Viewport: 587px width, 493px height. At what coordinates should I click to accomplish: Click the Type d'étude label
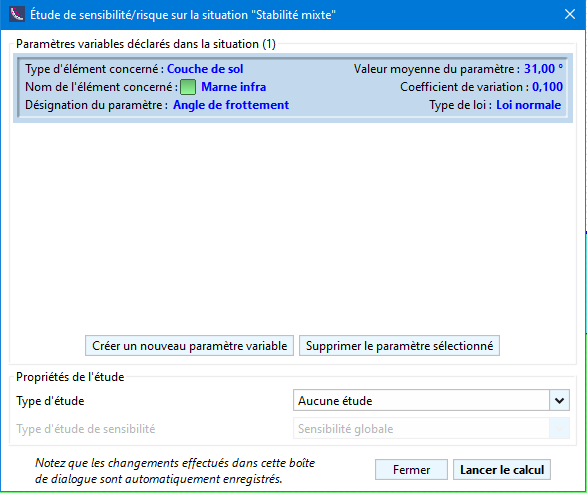coord(50,401)
